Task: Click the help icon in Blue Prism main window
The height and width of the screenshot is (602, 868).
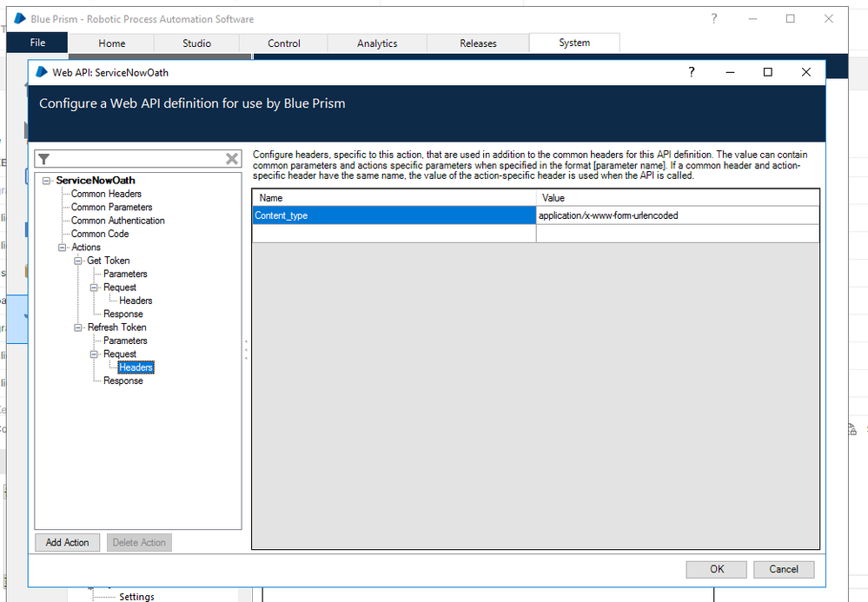Action: pyautogui.click(x=714, y=19)
